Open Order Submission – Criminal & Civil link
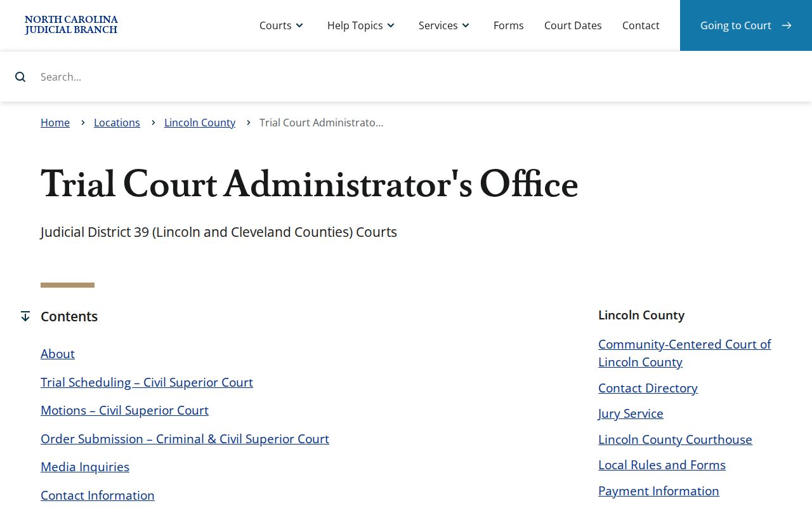812x508 pixels. (185, 439)
